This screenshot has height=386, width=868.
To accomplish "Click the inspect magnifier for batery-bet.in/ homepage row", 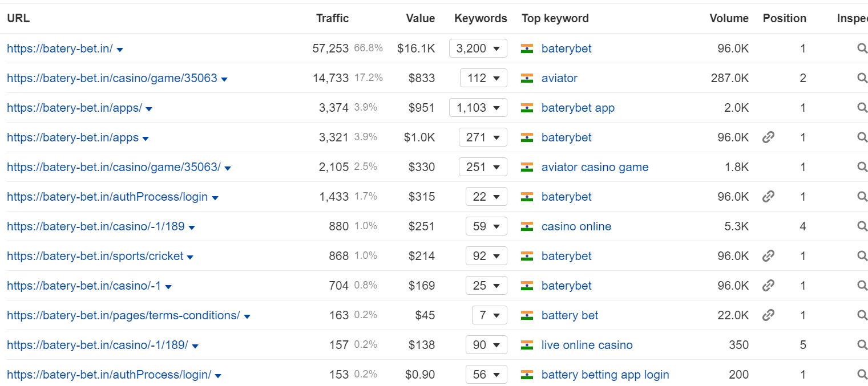I will 862,48.
